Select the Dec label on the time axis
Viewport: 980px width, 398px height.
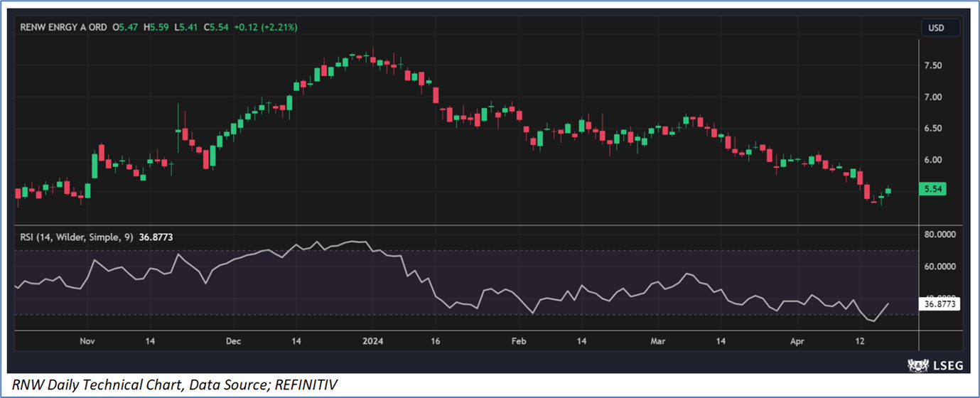tap(233, 341)
